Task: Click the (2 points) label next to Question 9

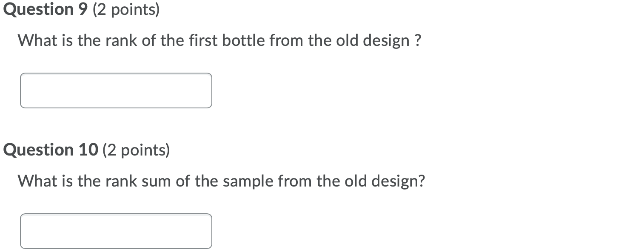Action: (x=126, y=9)
